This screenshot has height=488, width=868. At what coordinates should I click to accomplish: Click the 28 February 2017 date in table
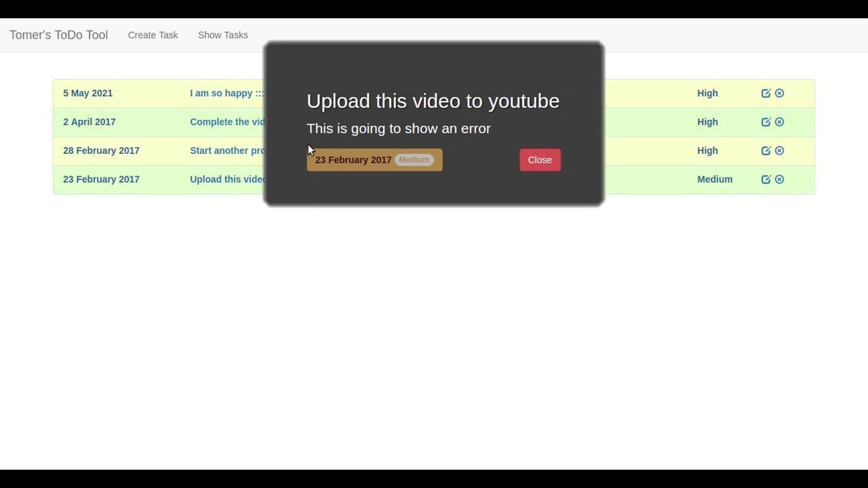click(x=101, y=150)
